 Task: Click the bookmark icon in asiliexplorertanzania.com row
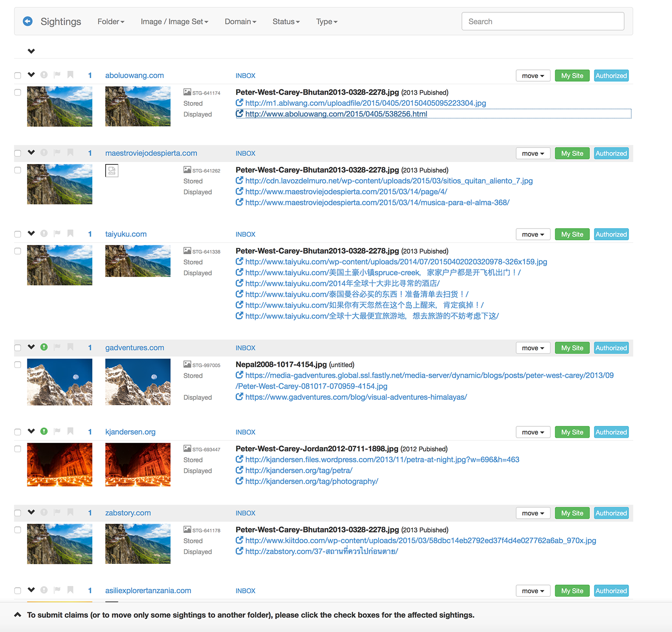[x=70, y=590]
